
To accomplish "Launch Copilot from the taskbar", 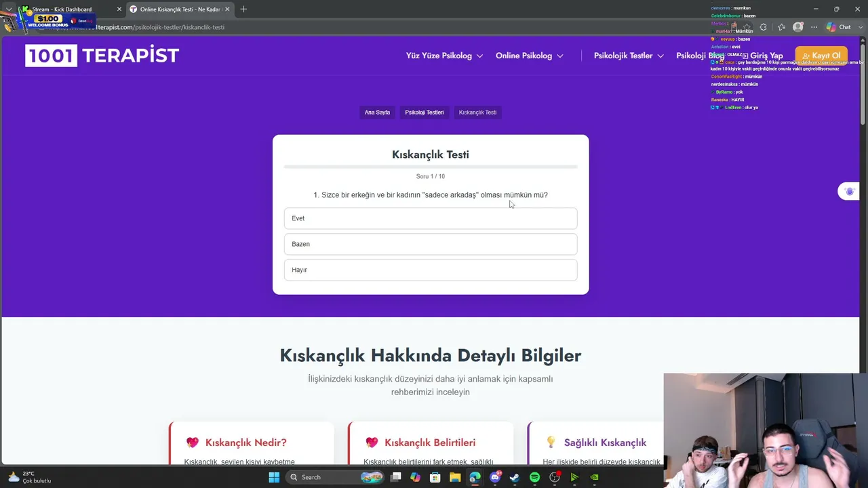I will (416, 477).
